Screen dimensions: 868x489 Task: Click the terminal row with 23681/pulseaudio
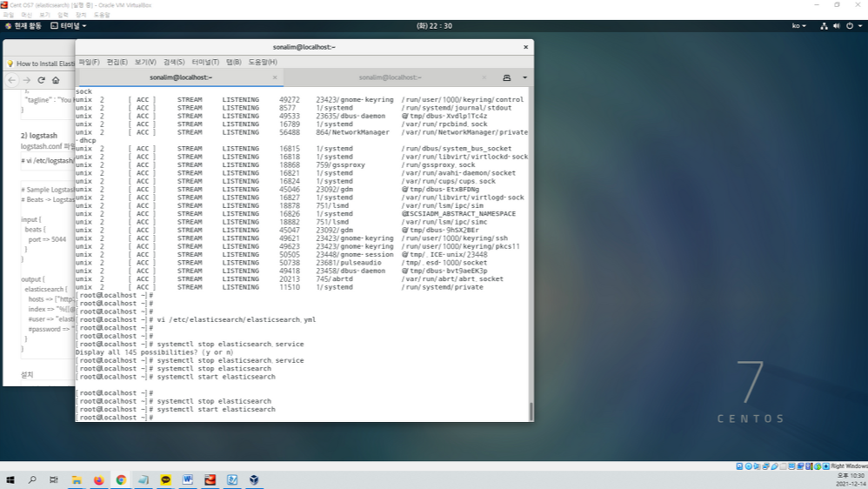[281, 263]
